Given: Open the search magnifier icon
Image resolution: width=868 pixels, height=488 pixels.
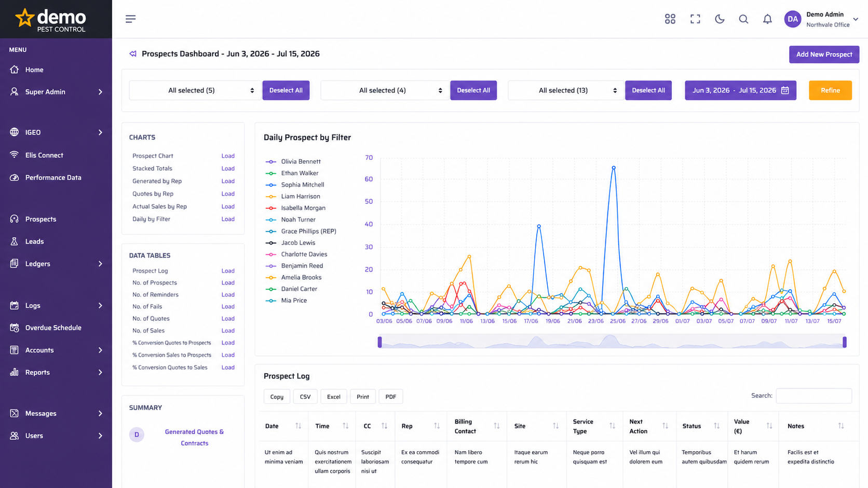Looking at the screenshot, I should point(743,19).
